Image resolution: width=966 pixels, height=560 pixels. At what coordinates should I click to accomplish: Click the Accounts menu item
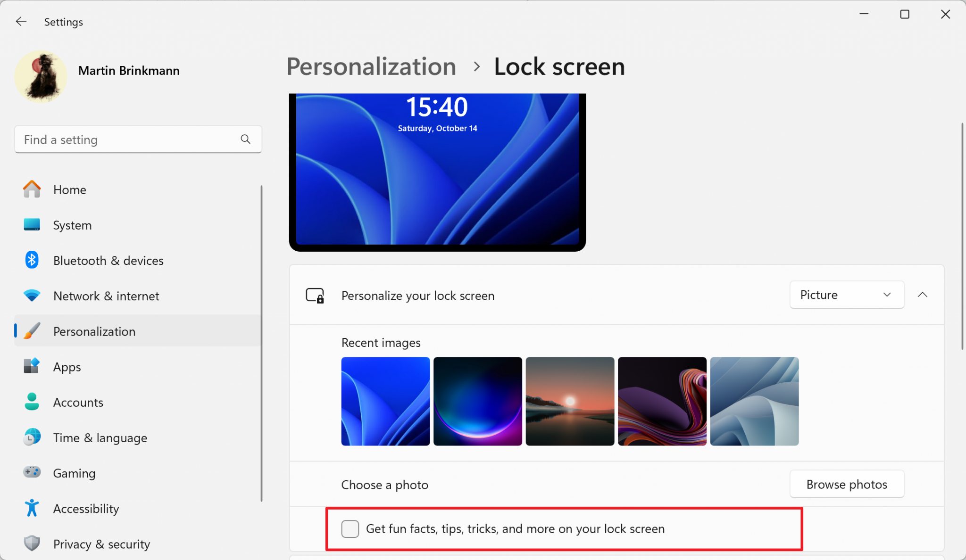(x=78, y=402)
